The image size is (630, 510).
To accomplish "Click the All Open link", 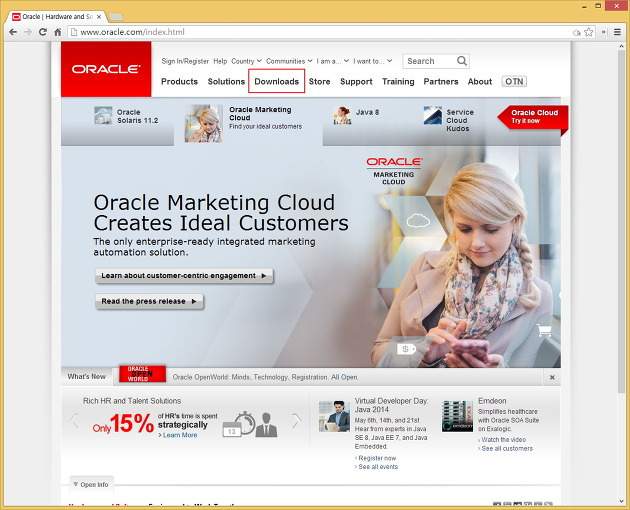I will coord(344,377).
